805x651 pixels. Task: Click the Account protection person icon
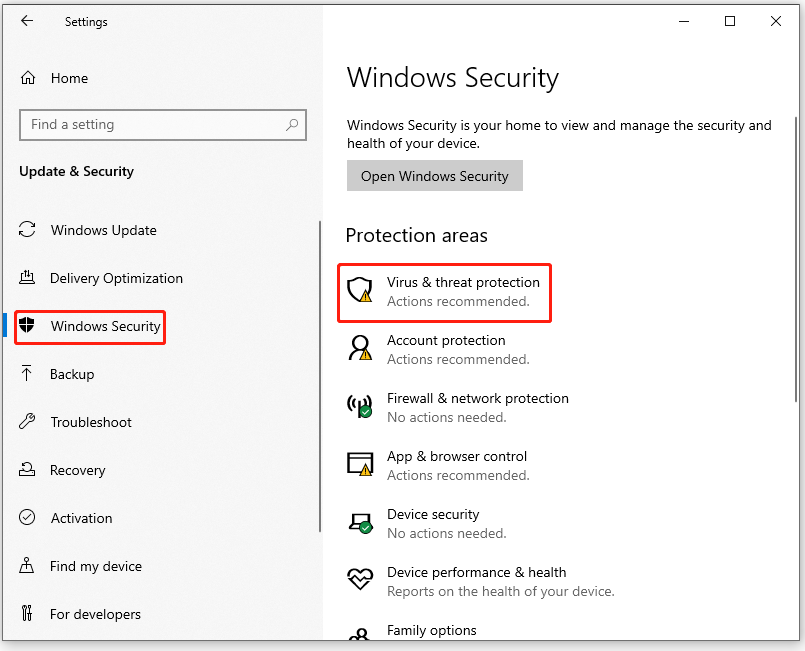(360, 348)
